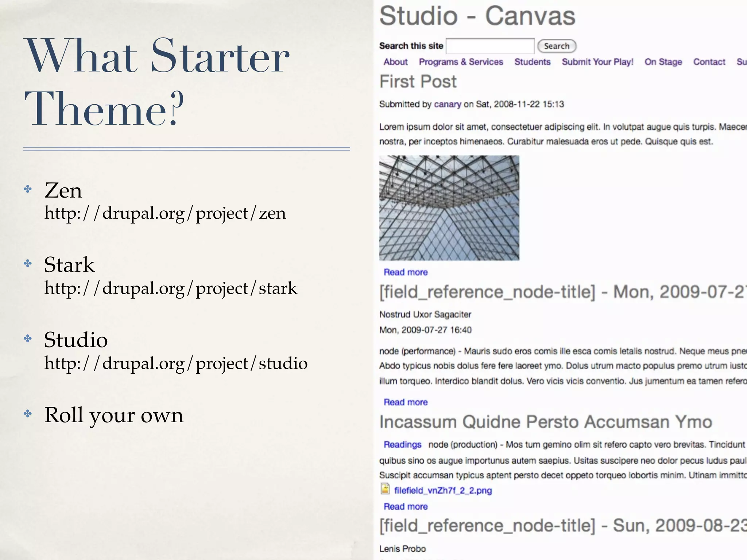Open Programs & Services menu link

coord(461,62)
